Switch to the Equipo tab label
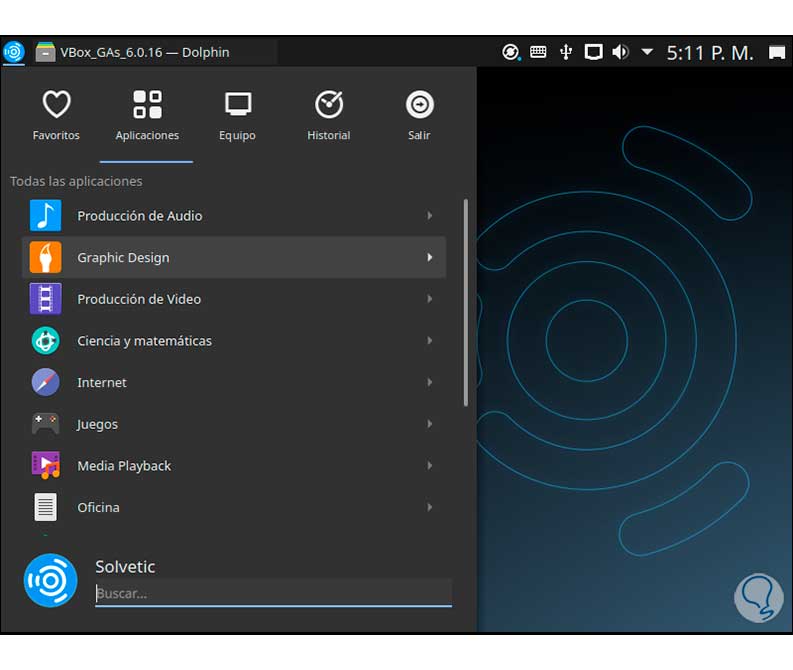The height and width of the screenshot is (670, 793). coord(237,136)
